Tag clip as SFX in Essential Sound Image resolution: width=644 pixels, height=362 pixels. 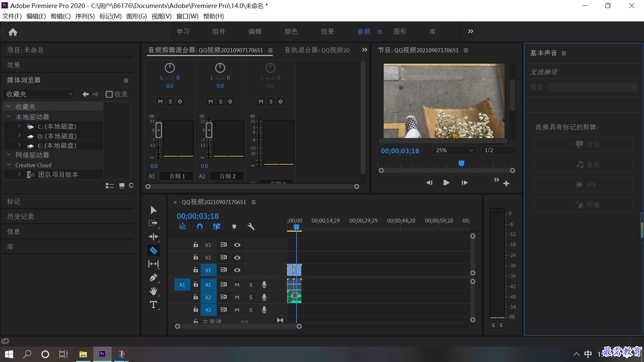[584, 185]
